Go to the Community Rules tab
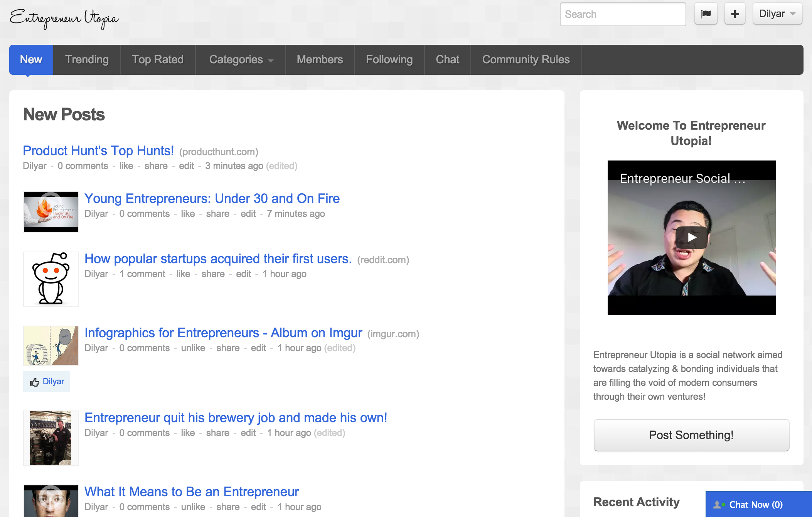 pos(526,60)
